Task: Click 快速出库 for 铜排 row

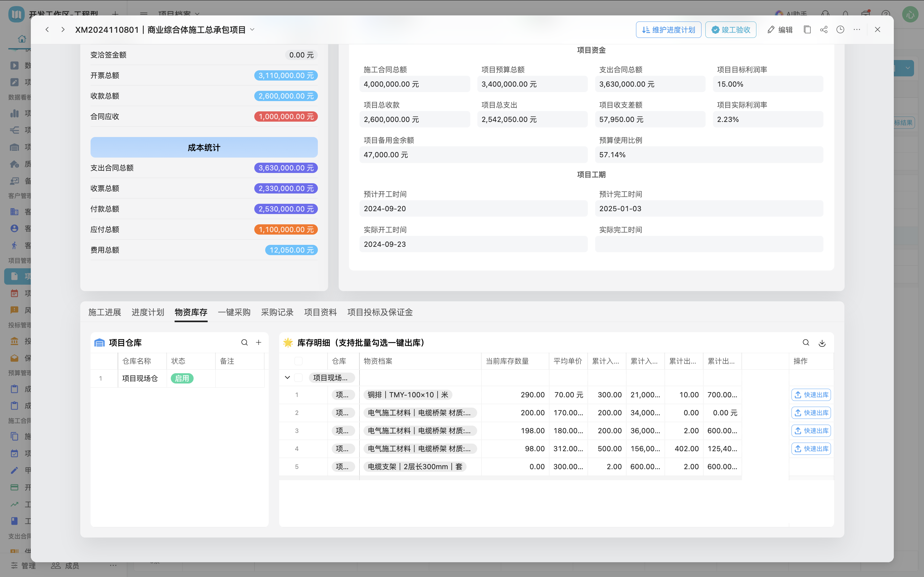Action: [x=811, y=395]
